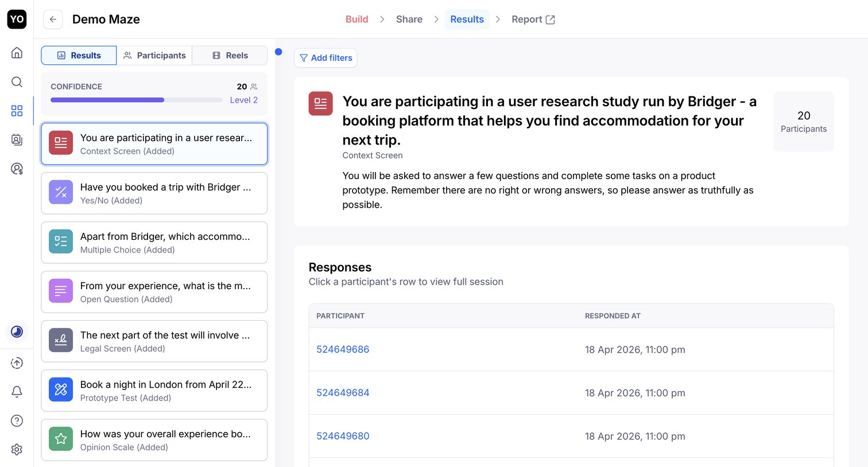Screen dimensions: 868x467
Task: Click the Demo Maze title
Action: coord(106,19)
